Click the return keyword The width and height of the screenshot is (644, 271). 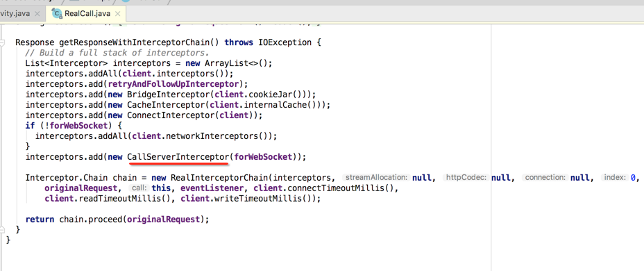click(40, 219)
